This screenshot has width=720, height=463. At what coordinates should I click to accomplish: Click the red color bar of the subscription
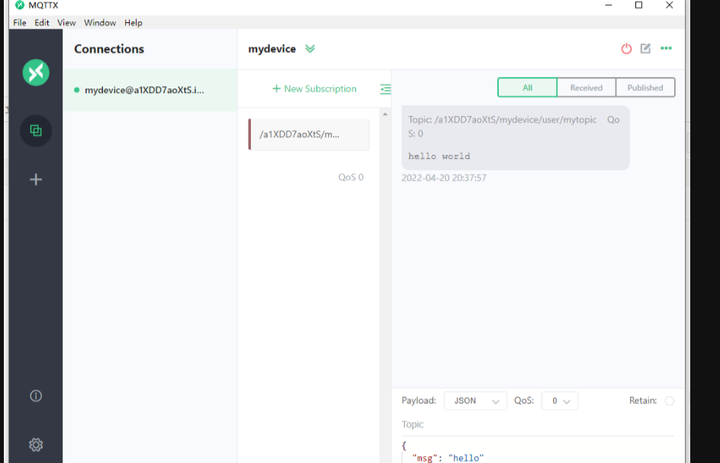[x=250, y=135]
